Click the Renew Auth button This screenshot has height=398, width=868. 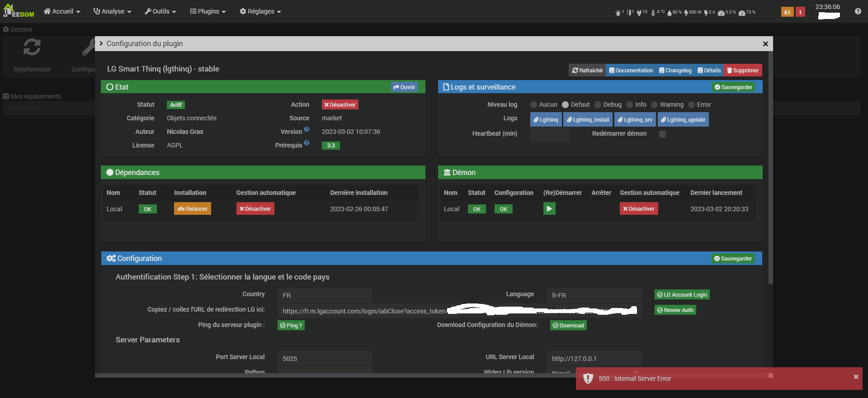pyautogui.click(x=675, y=310)
